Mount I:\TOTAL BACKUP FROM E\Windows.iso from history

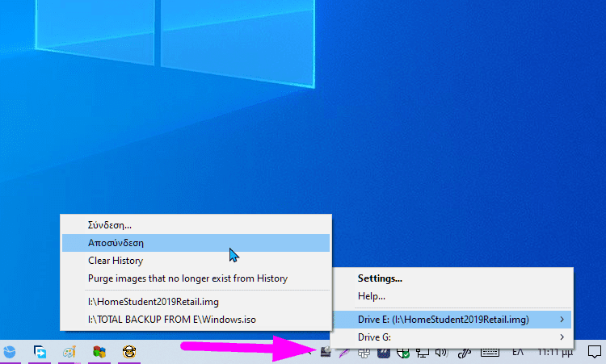pos(196,320)
